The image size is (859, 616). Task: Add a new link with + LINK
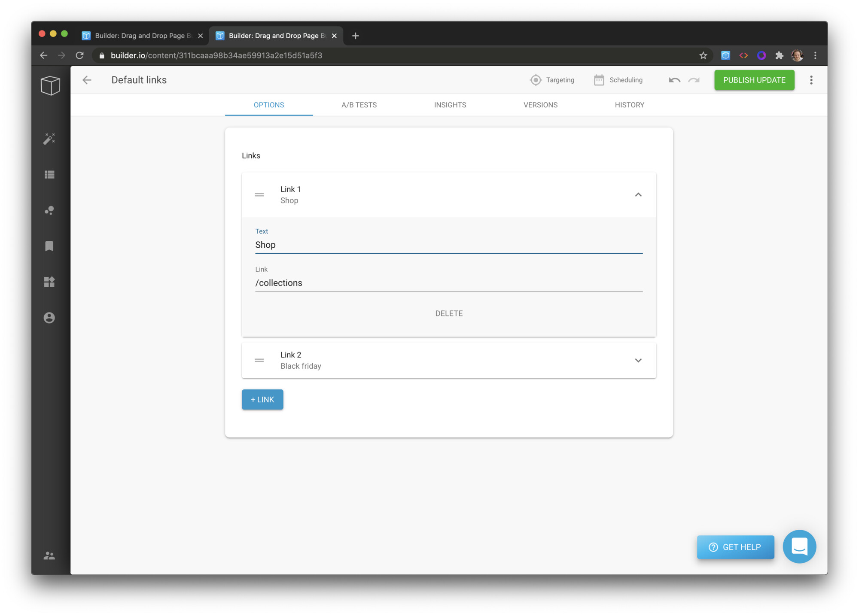[x=262, y=400]
